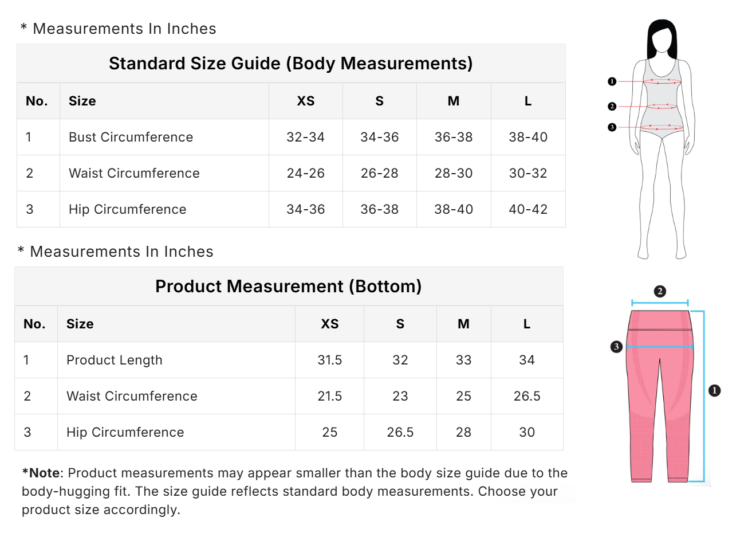The width and height of the screenshot is (756, 541).
Task: Click marker 1 beside the pink leggings length
Action: 714,390
